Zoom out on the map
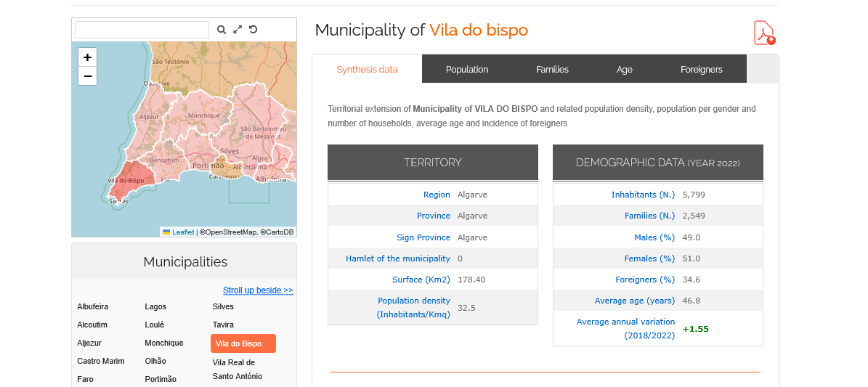The width and height of the screenshot is (868, 387). (x=88, y=76)
